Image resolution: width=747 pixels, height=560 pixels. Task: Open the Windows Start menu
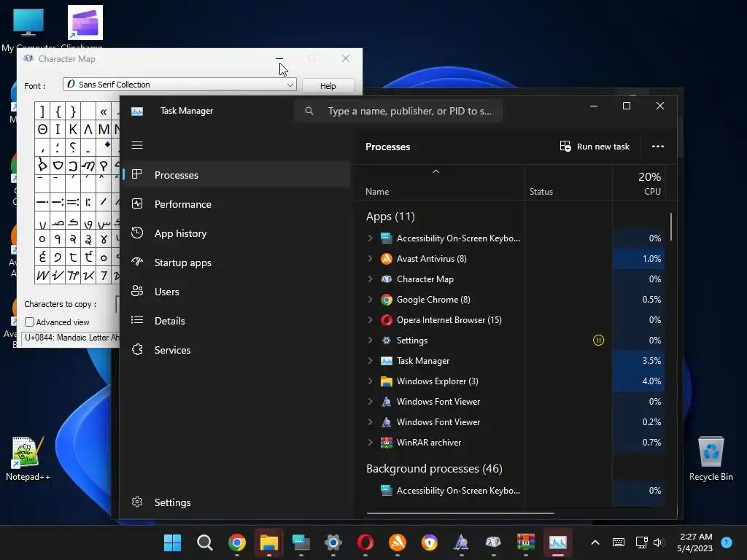point(172,542)
